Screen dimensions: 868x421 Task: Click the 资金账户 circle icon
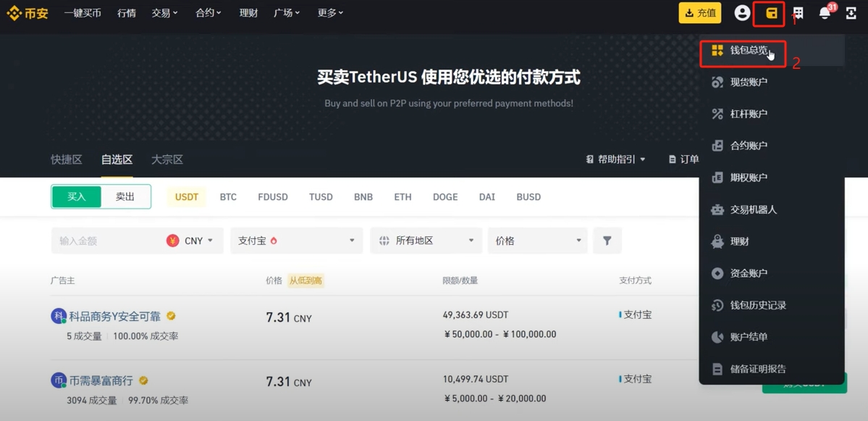pos(717,273)
